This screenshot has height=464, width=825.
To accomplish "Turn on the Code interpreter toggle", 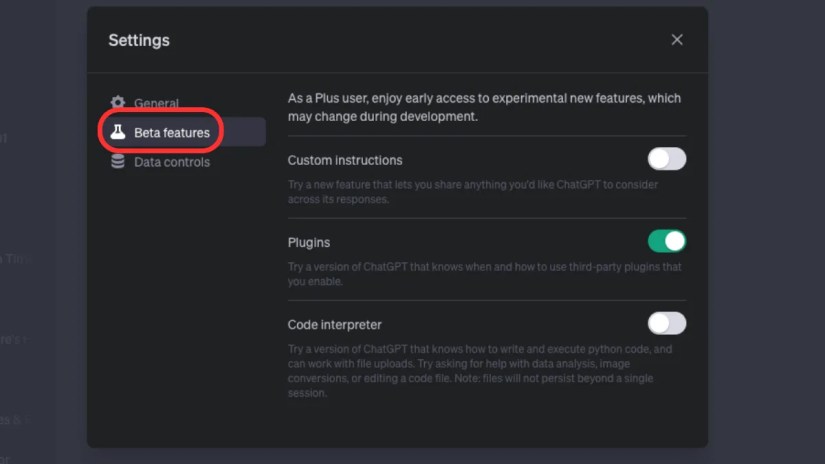I will (x=667, y=324).
